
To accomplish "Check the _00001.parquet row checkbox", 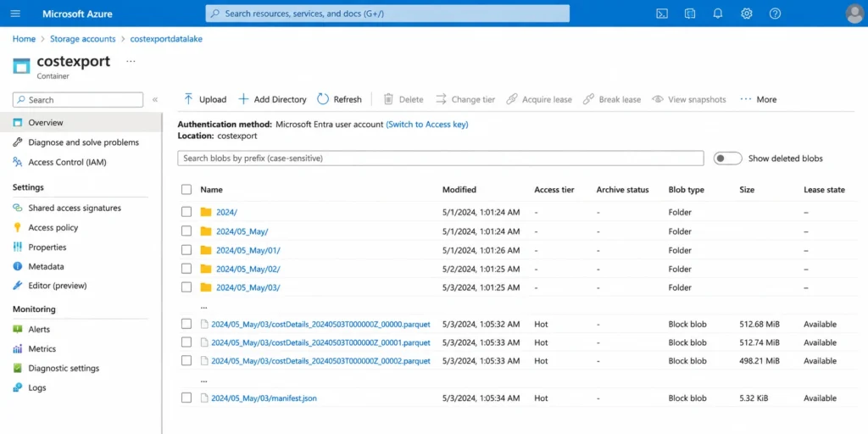I will (186, 342).
